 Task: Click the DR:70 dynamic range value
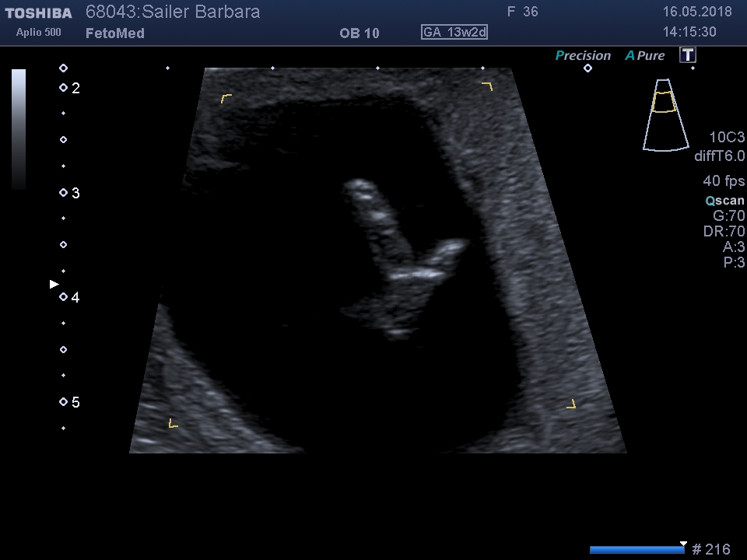pos(724,232)
